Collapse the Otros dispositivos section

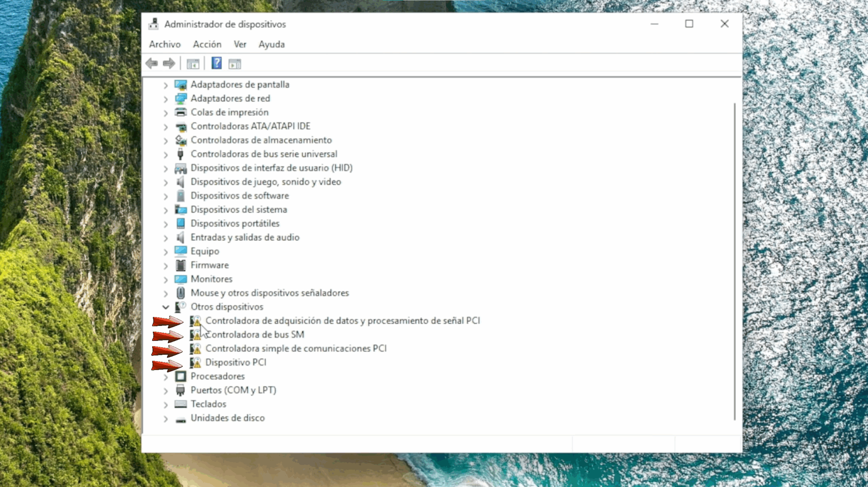click(x=166, y=307)
